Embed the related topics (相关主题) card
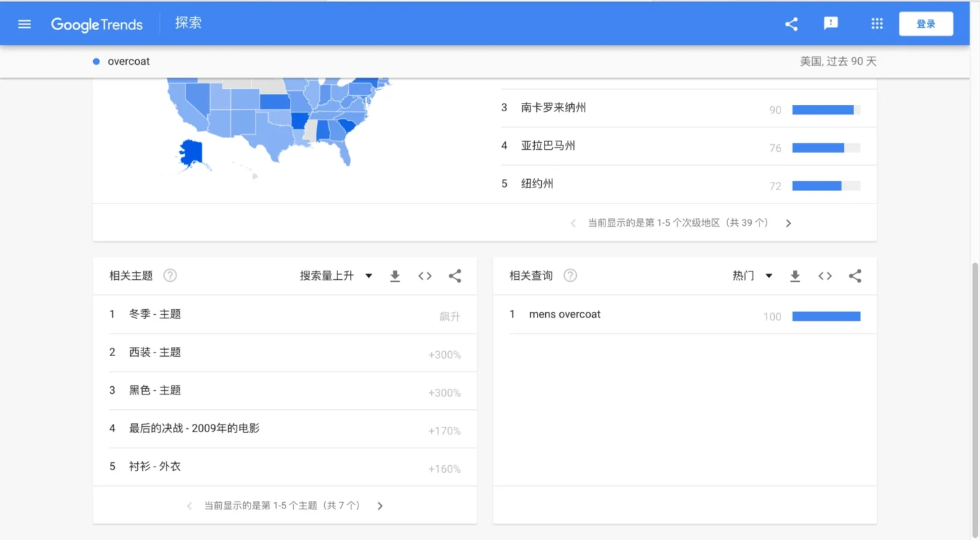This screenshot has width=980, height=540. [x=425, y=276]
